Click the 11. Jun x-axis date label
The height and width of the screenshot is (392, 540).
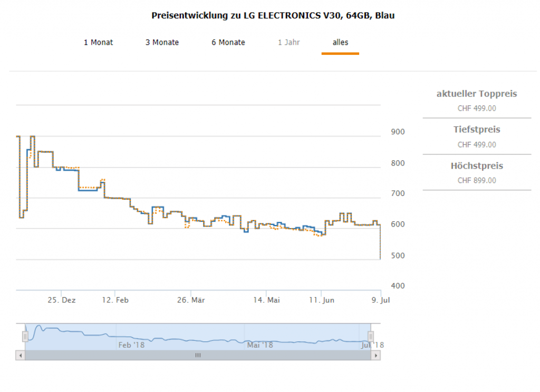point(321,300)
